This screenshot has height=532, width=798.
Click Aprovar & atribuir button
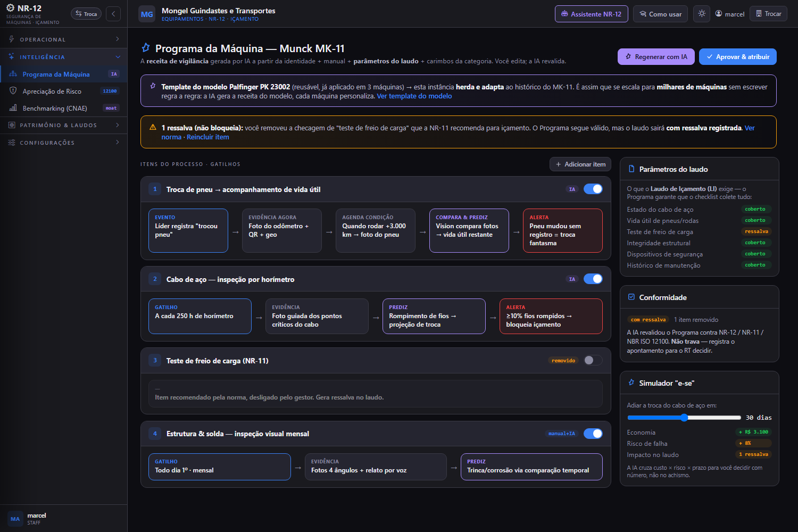tap(738, 56)
